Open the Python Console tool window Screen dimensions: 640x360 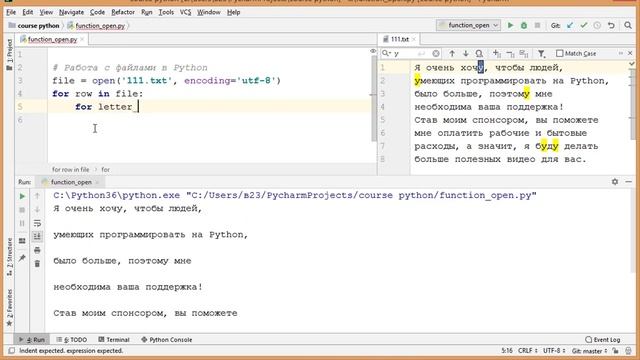coord(167,340)
